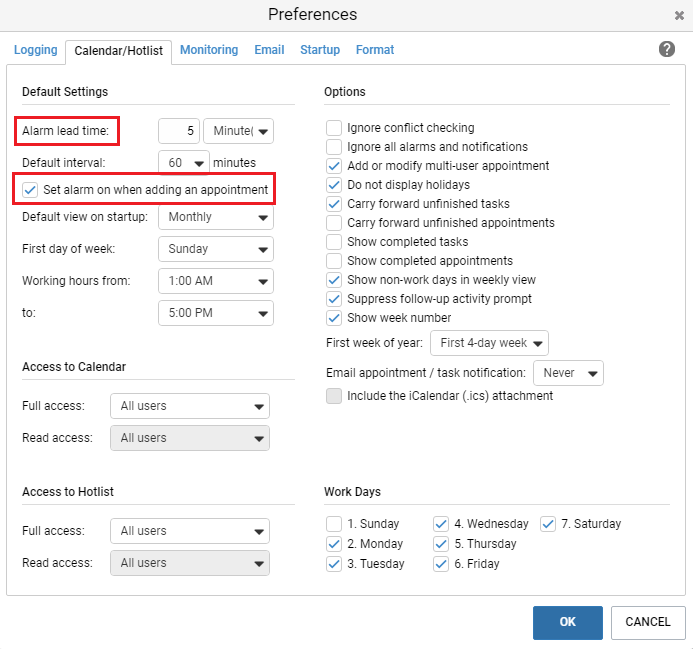
Task: Open the Email tab
Action: (x=269, y=50)
